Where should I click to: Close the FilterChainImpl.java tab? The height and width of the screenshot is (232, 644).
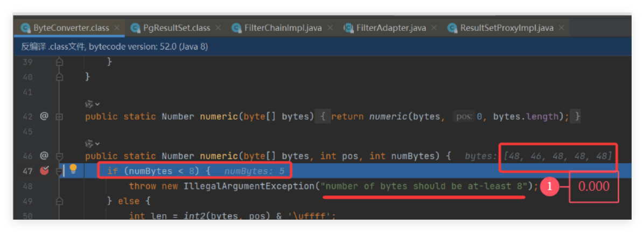[330, 28]
